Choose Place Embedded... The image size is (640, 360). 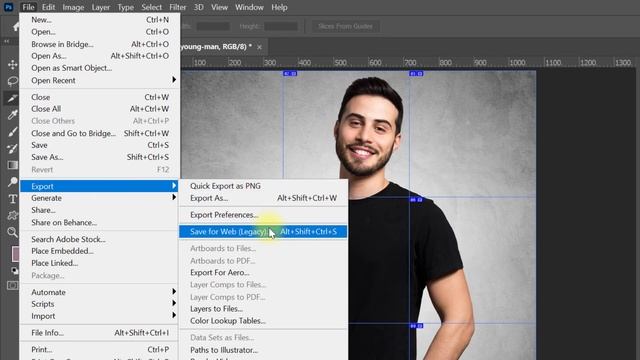pyautogui.click(x=100, y=251)
